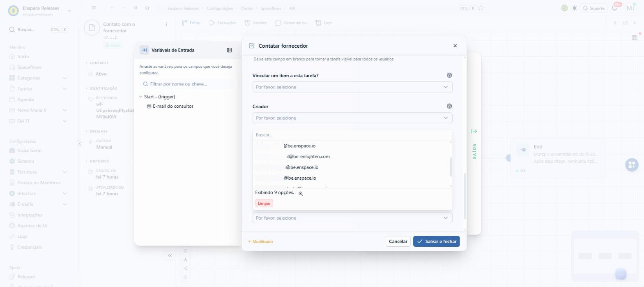Image resolution: width=644 pixels, height=287 pixels.
Task: Click the SAÍDA output arrow icon
Action: [x=474, y=131]
